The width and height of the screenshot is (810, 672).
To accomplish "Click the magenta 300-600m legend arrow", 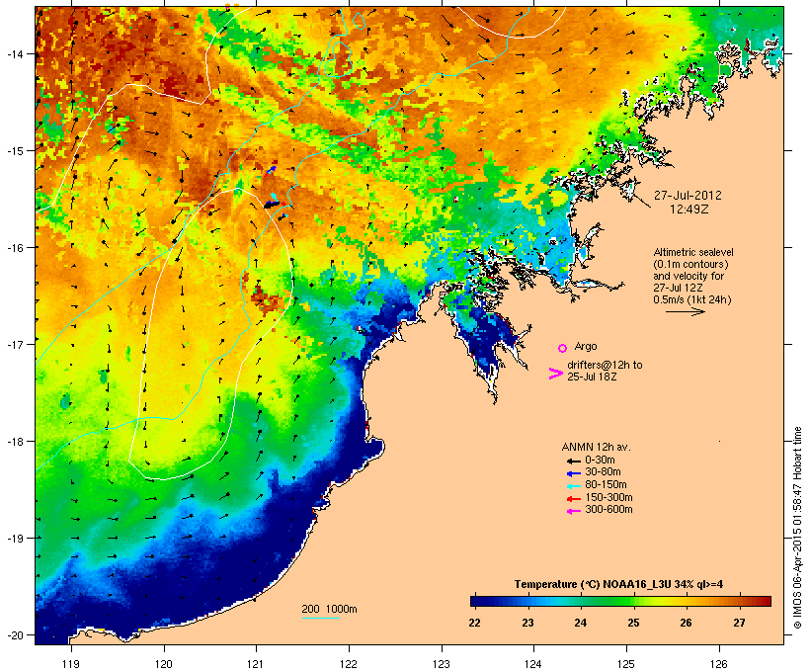I will click(x=573, y=511).
